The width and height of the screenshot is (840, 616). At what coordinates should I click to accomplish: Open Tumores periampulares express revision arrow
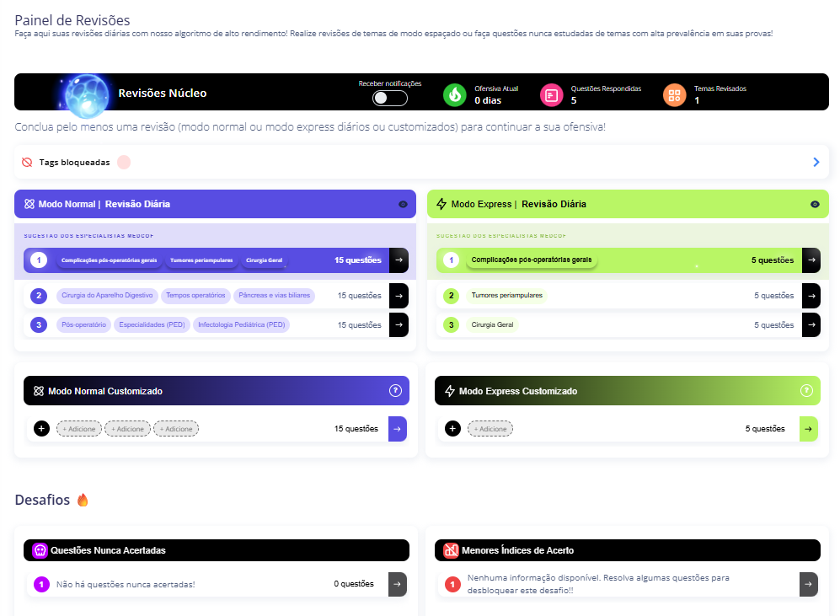point(811,296)
